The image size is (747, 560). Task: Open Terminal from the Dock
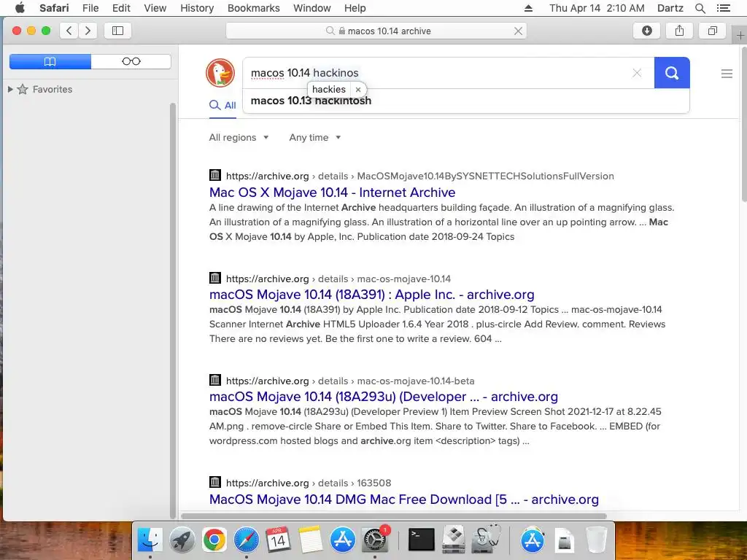coord(422,540)
